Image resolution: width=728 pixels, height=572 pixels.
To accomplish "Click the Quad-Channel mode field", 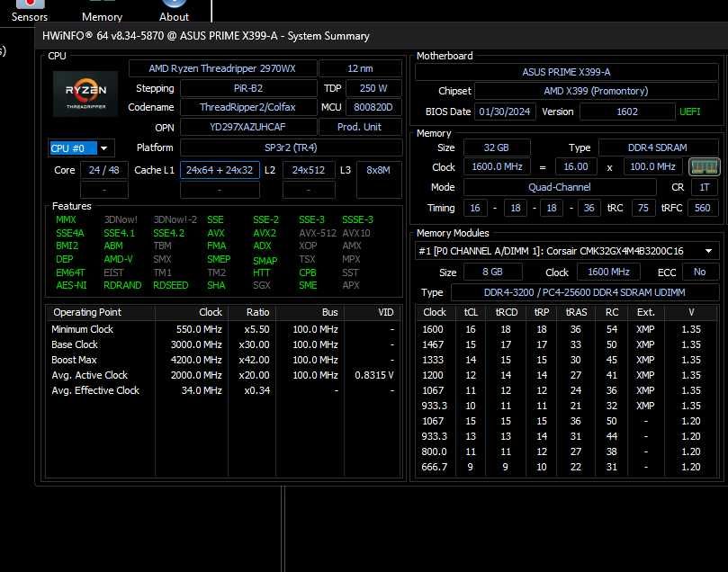I will click(x=560, y=187).
